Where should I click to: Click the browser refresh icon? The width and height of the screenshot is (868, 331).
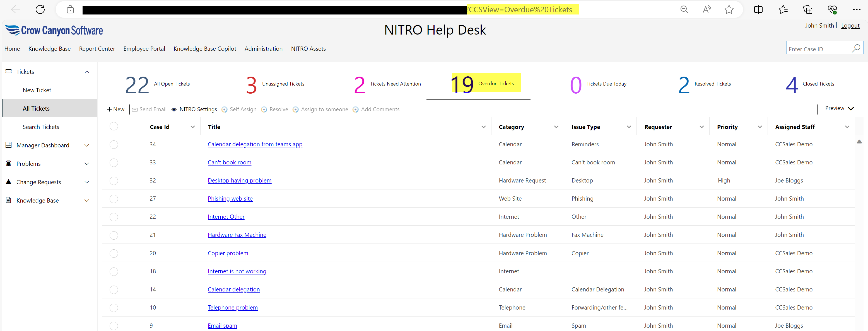coord(40,9)
